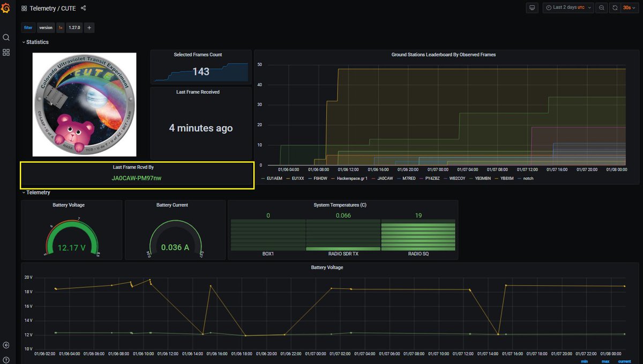Screen dimensions: 643x364
Task: Sort legend by min column
Action: click(585, 361)
